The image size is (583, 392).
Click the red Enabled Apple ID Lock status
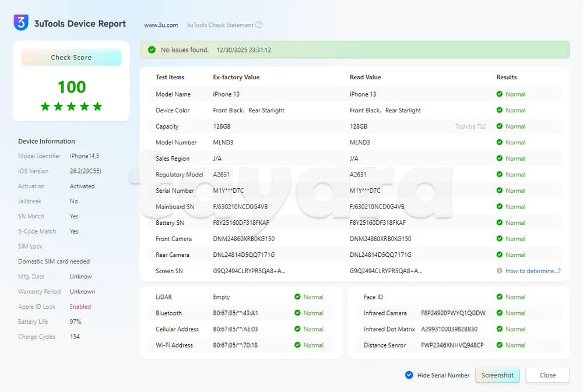click(x=80, y=306)
